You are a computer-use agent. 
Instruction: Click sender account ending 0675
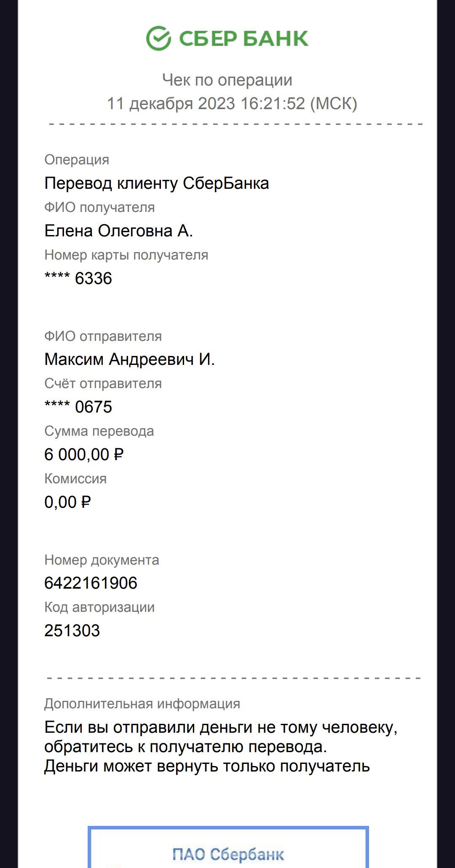coord(78,407)
